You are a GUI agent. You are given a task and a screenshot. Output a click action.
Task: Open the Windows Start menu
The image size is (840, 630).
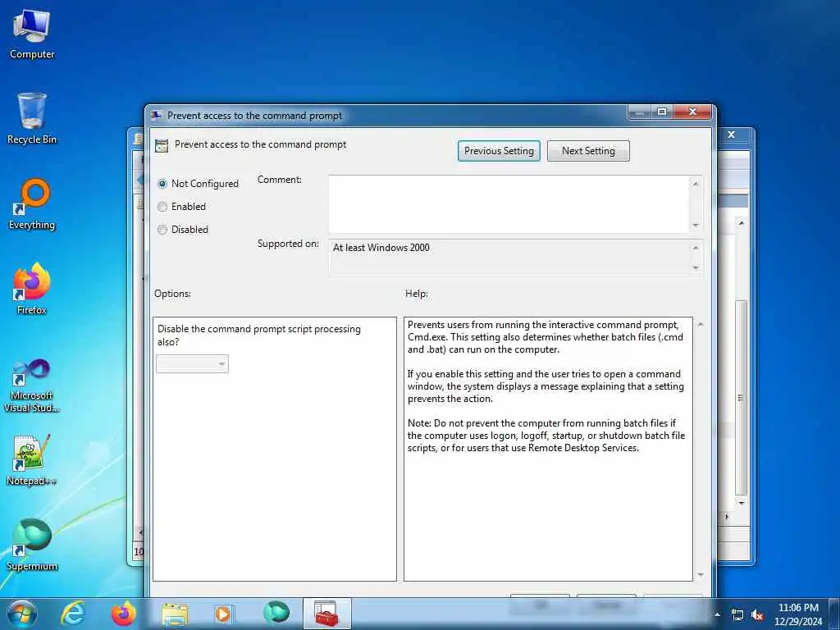pos(22,614)
